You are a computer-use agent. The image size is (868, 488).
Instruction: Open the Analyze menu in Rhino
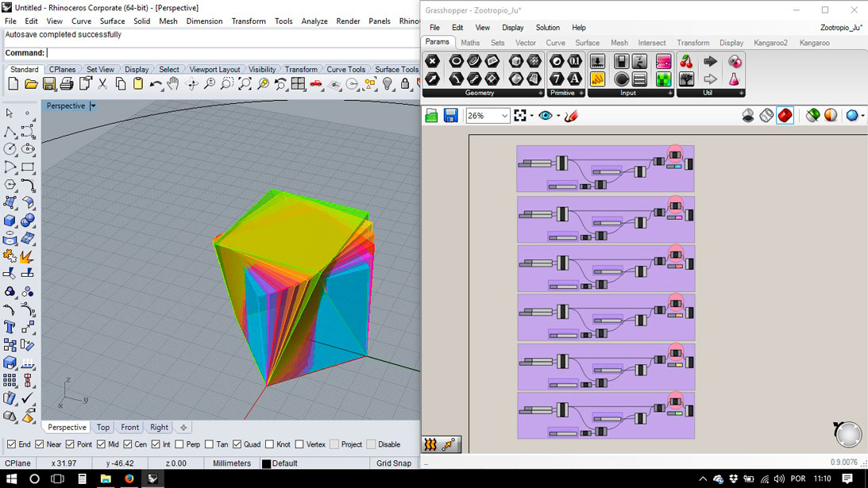314,21
